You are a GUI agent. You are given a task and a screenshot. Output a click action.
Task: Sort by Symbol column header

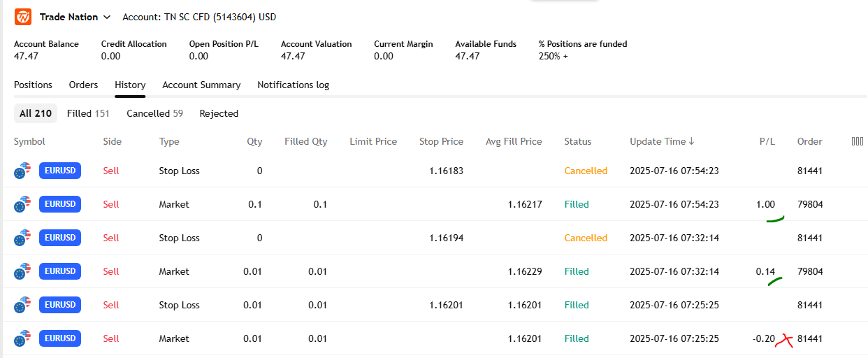[x=29, y=141]
